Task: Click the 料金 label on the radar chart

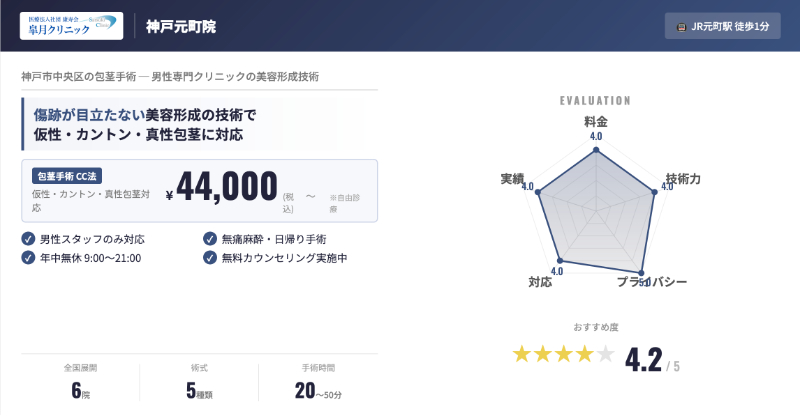Action: pyautogui.click(x=596, y=121)
